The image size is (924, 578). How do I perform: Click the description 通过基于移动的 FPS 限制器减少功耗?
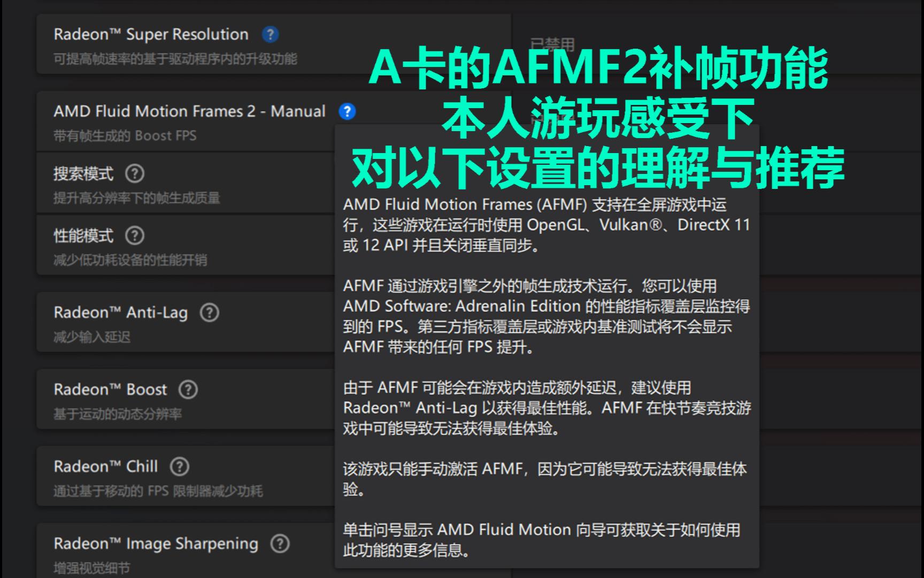158,491
